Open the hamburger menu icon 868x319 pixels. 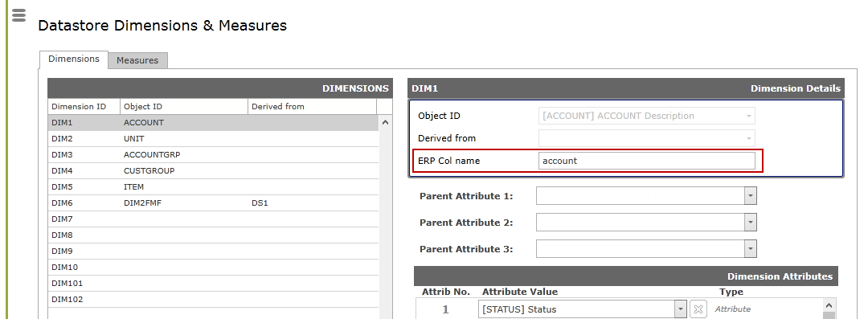(x=18, y=15)
